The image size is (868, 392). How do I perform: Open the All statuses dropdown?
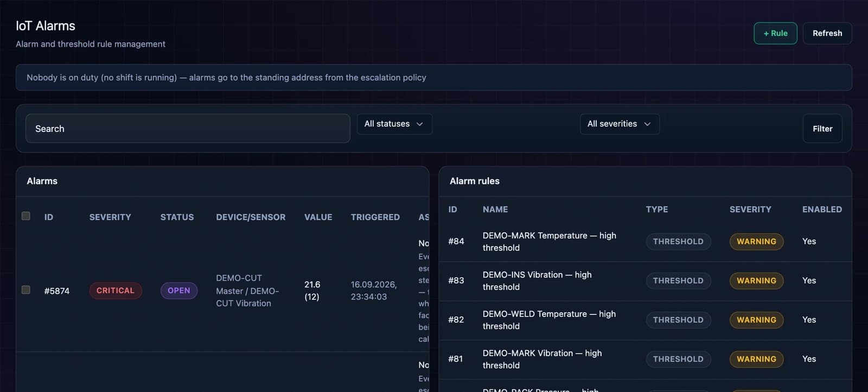[x=394, y=124]
